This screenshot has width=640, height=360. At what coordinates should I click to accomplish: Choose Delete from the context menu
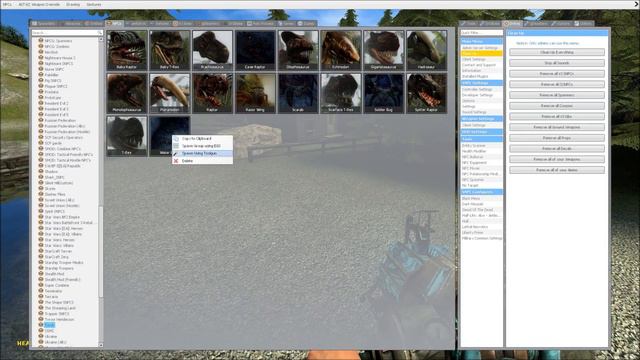(x=202, y=161)
